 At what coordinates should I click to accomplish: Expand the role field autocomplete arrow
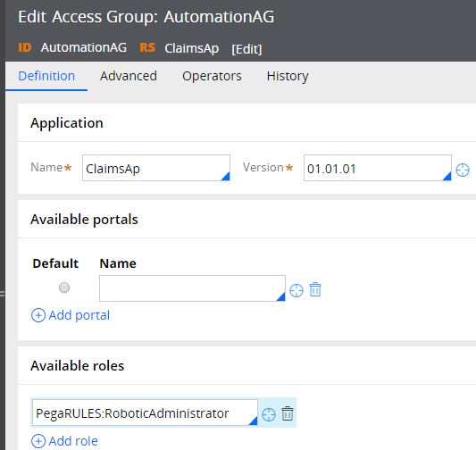(x=253, y=421)
